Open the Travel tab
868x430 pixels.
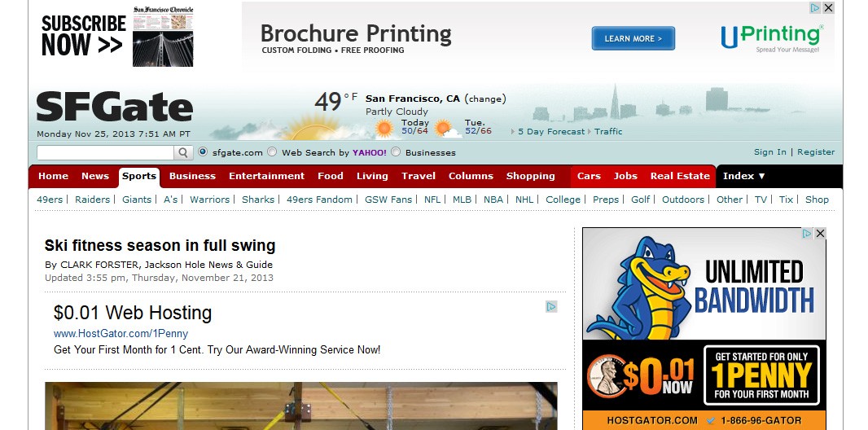pyautogui.click(x=419, y=176)
